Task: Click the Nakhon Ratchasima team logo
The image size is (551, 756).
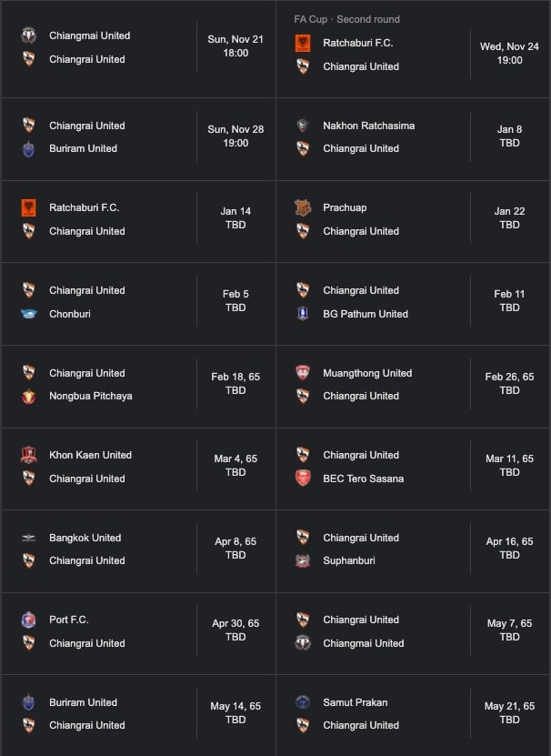Action: 303,126
